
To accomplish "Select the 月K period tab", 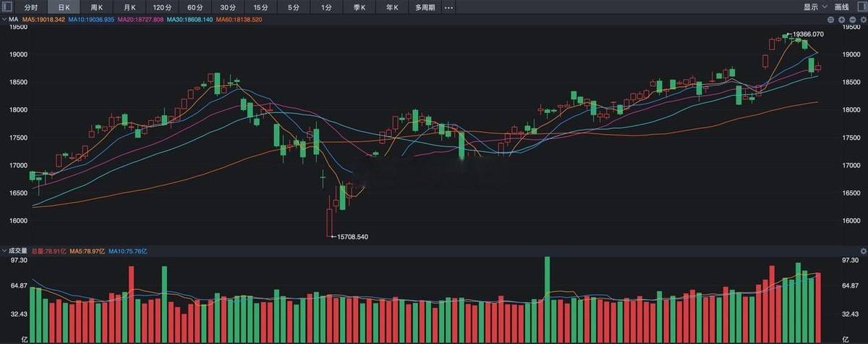I will coord(129,7).
